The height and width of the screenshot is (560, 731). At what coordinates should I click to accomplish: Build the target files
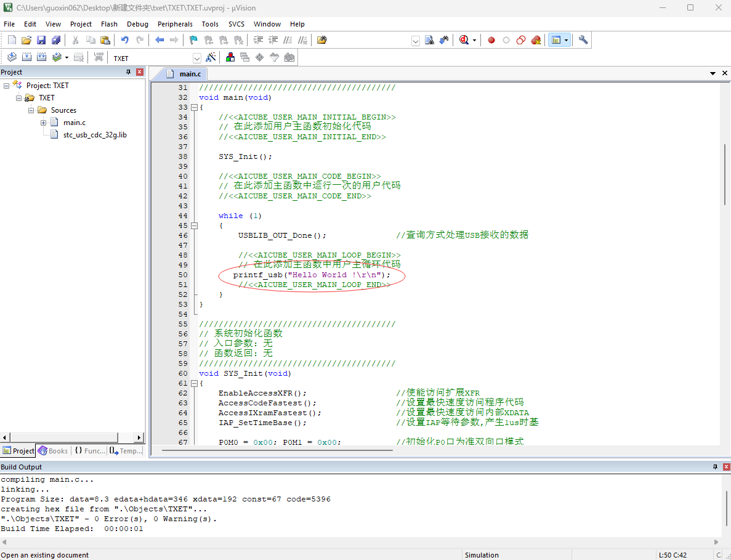tap(26, 57)
